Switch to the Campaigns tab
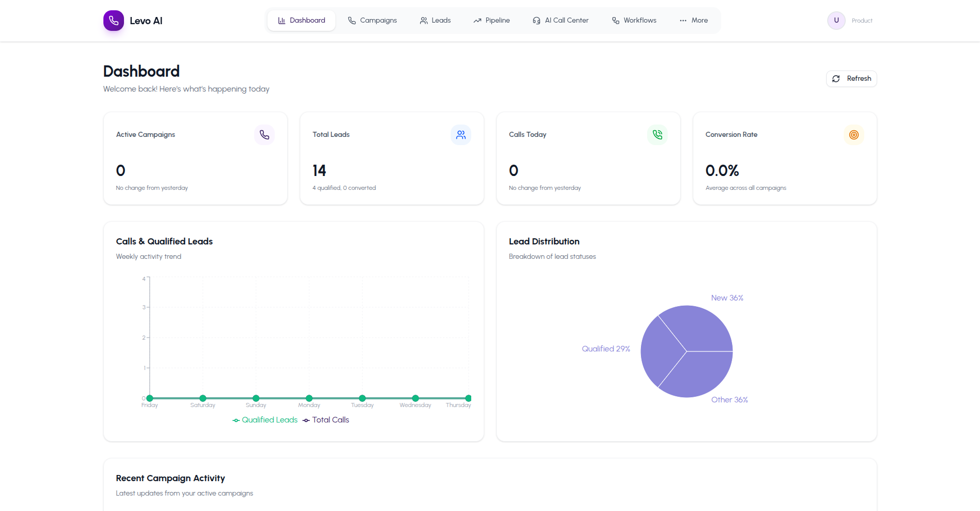Image resolution: width=980 pixels, height=511 pixels. click(372, 20)
